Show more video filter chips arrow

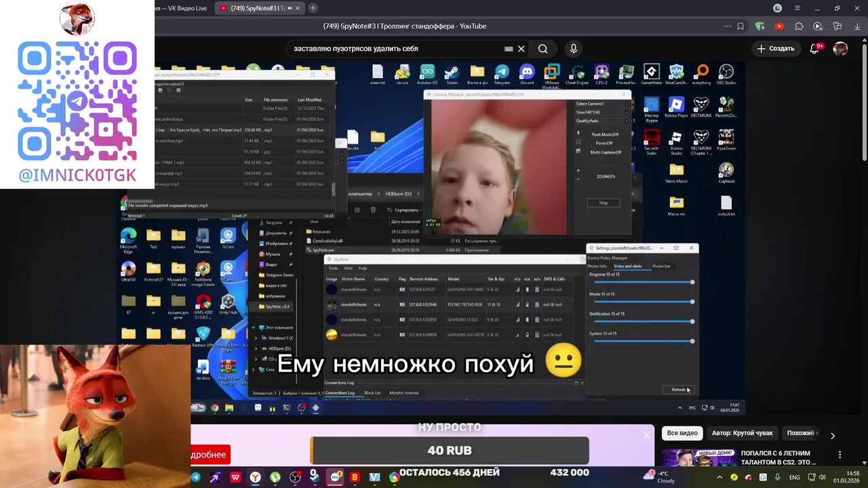click(x=833, y=436)
